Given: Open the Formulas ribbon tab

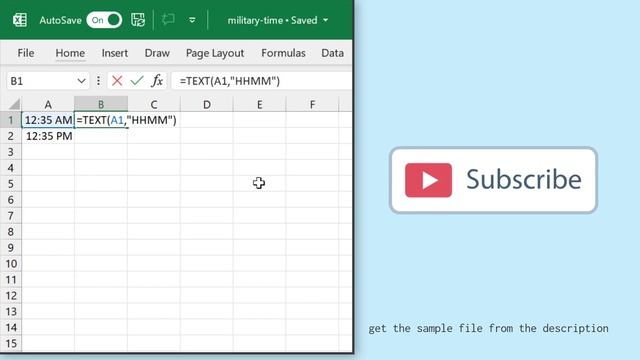Looking at the screenshot, I should click(283, 53).
